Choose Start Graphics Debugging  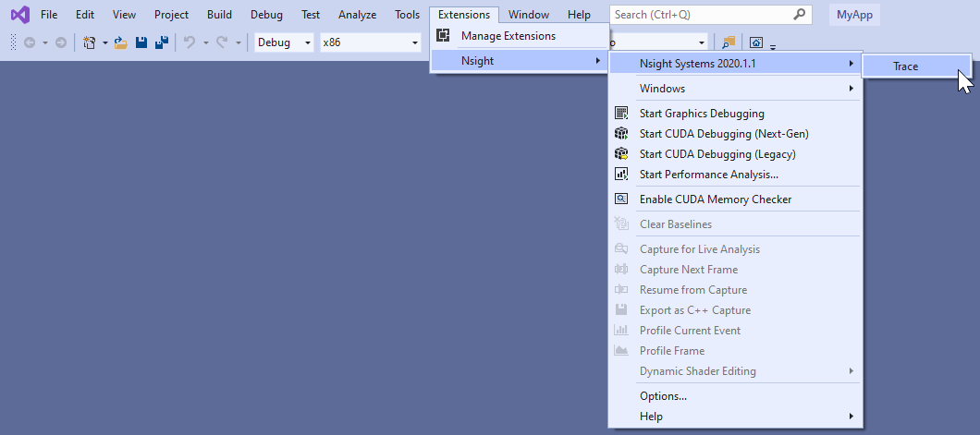pos(736,114)
